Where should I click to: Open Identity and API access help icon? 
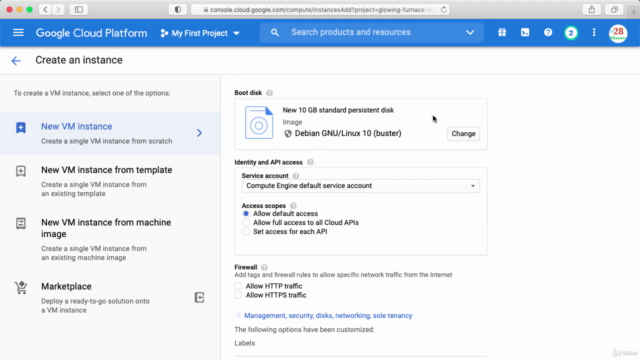[310, 162]
